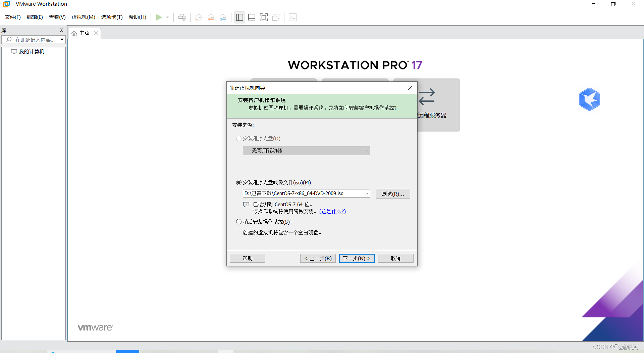Select 安装程序光盘(D) option
The width and height of the screenshot is (644, 353).
pyautogui.click(x=238, y=138)
